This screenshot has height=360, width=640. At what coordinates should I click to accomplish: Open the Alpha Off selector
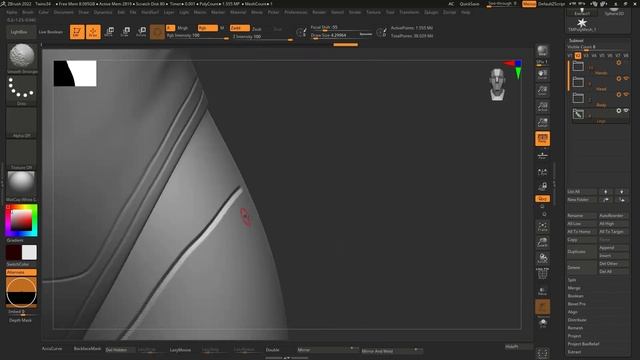point(22,122)
